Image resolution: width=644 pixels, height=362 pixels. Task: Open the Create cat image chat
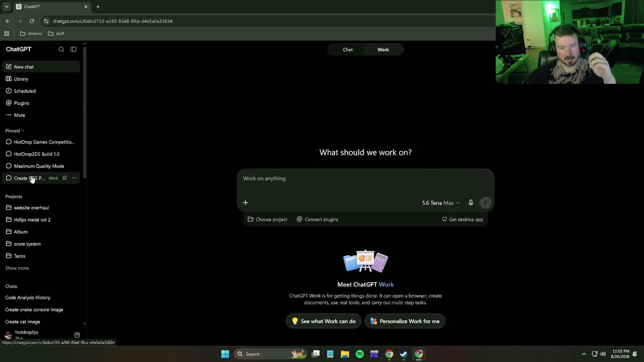pos(40,322)
